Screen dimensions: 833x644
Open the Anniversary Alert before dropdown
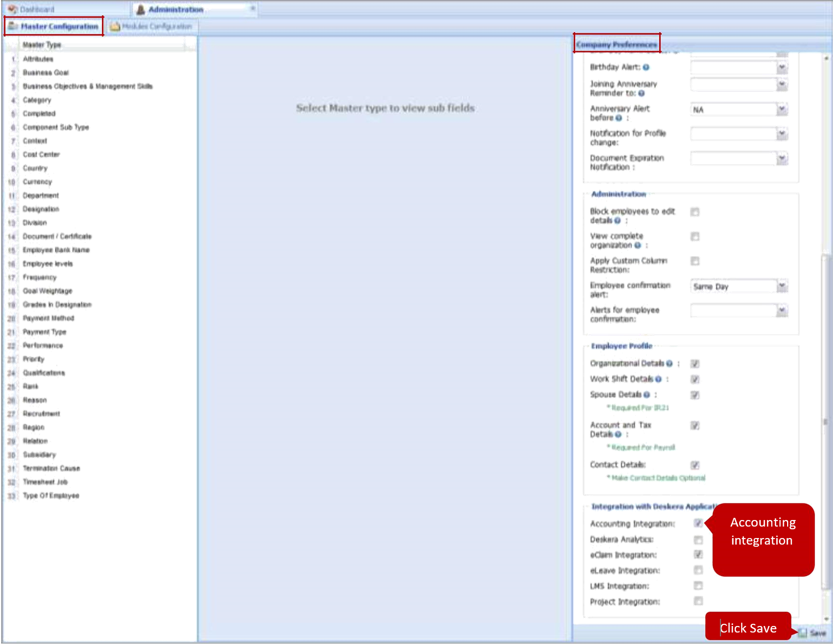[782, 109]
